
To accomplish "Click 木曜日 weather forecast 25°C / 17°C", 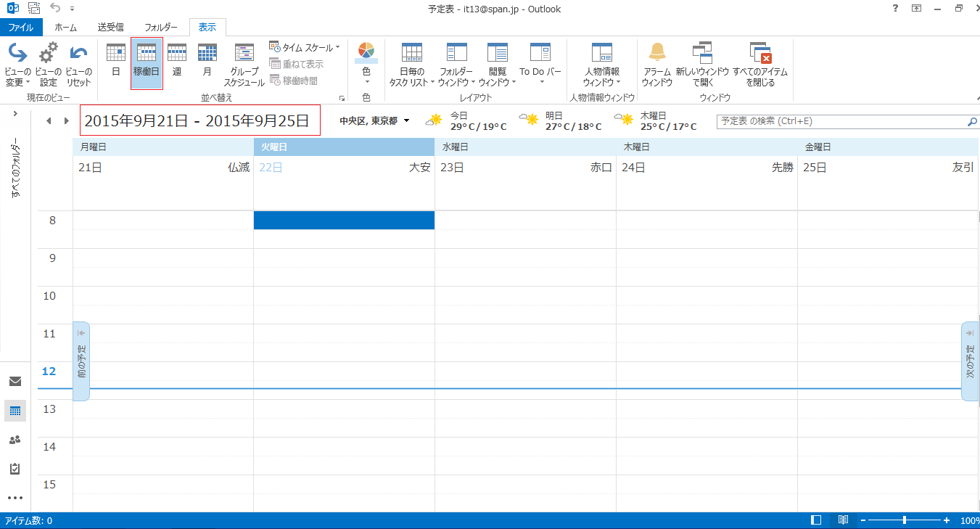I will click(x=656, y=121).
